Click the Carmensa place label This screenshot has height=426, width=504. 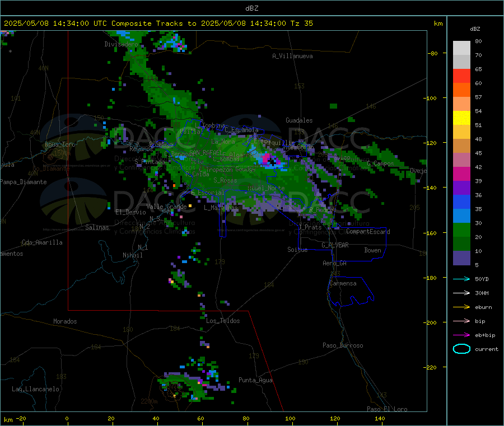[343, 283]
